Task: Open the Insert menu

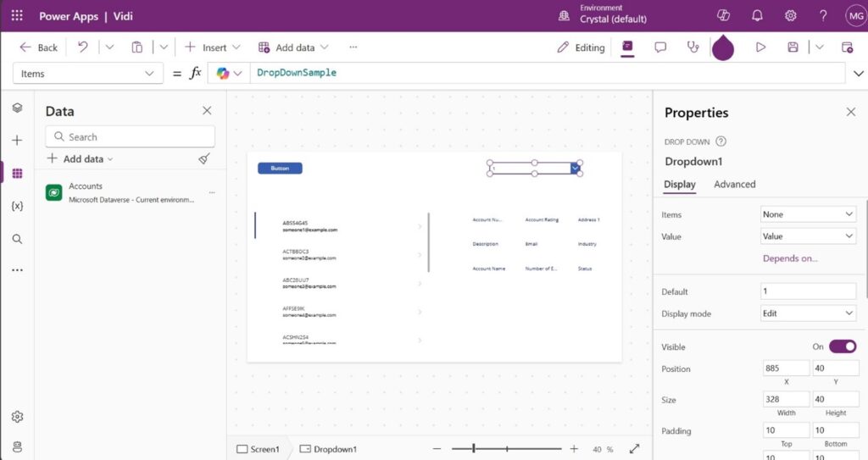Action: click(x=213, y=47)
